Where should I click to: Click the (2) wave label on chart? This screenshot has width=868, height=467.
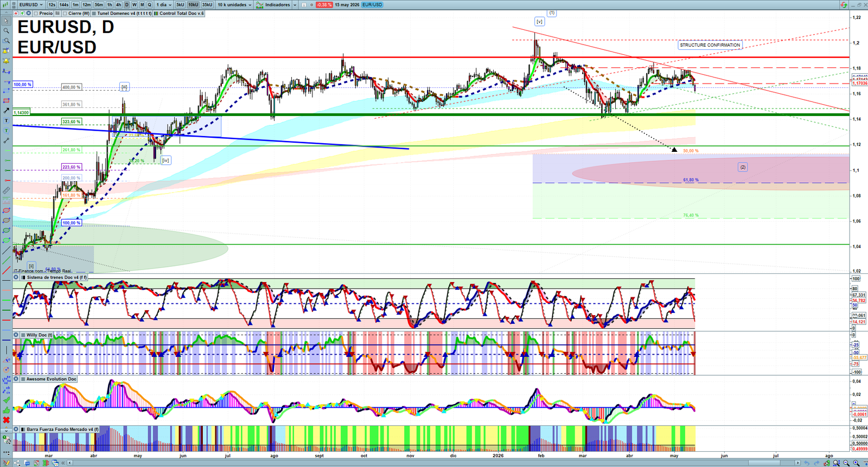coord(743,167)
